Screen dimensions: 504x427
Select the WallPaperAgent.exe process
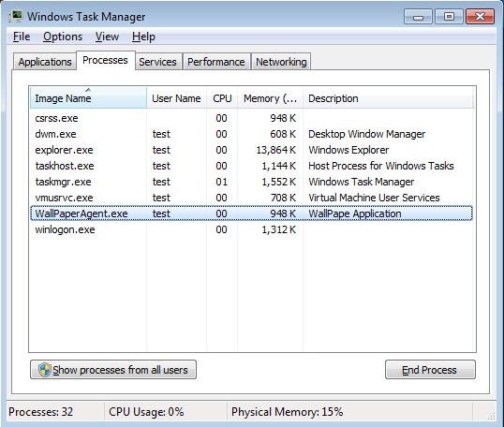click(251, 213)
